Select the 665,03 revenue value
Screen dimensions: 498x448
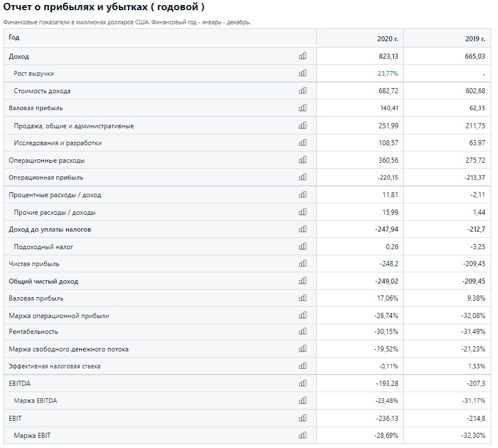click(475, 56)
